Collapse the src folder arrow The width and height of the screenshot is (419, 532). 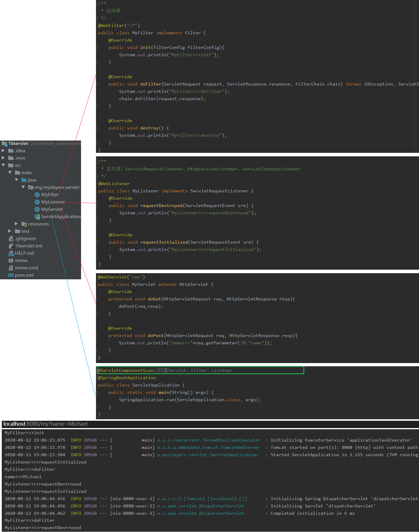[x=3, y=165]
